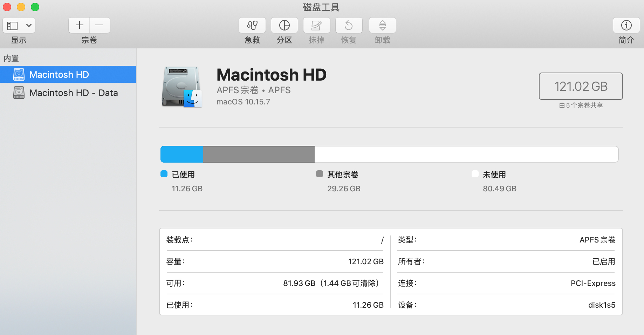Open the Info (简介) panel
Image resolution: width=644 pixels, height=335 pixels.
[626, 25]
